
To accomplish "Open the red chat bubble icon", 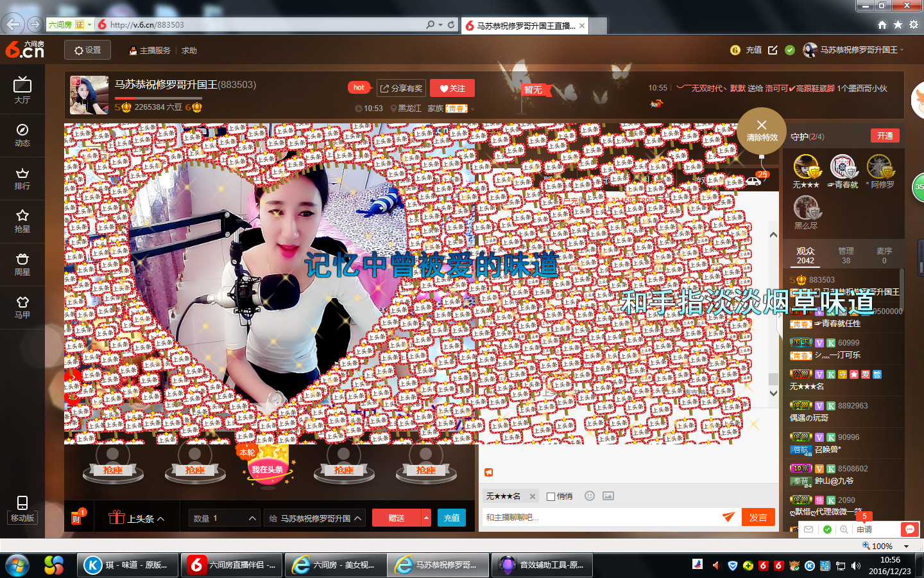I will (909, 529).
